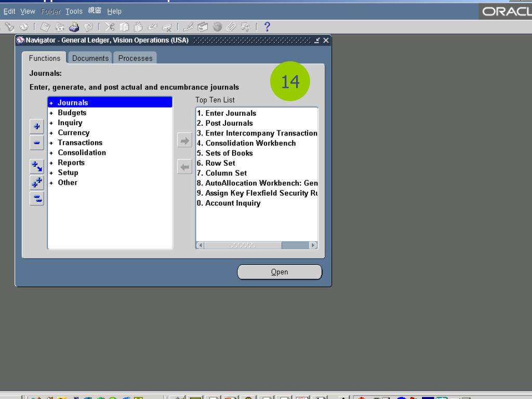Click the Expand Branch navigator button
Screen dimensions: 532x399
[x=37, y=166]
